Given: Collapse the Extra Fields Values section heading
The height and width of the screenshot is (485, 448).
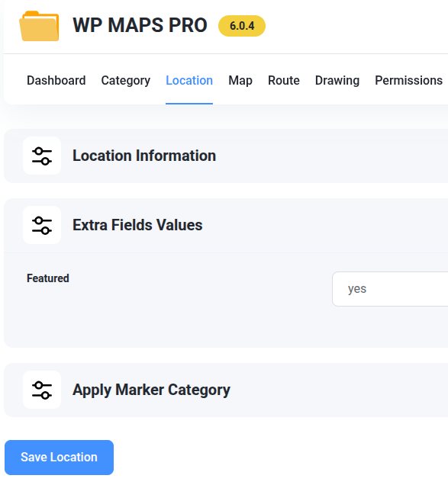Looking at the screenshot, I should tap(137, 225).
